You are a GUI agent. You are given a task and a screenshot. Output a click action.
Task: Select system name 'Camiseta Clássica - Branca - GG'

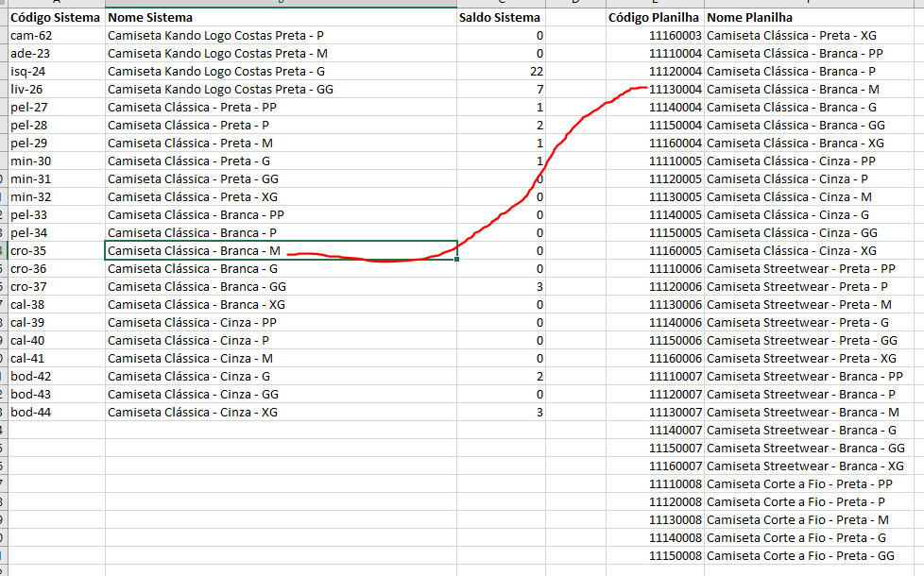tap(197, 287)
